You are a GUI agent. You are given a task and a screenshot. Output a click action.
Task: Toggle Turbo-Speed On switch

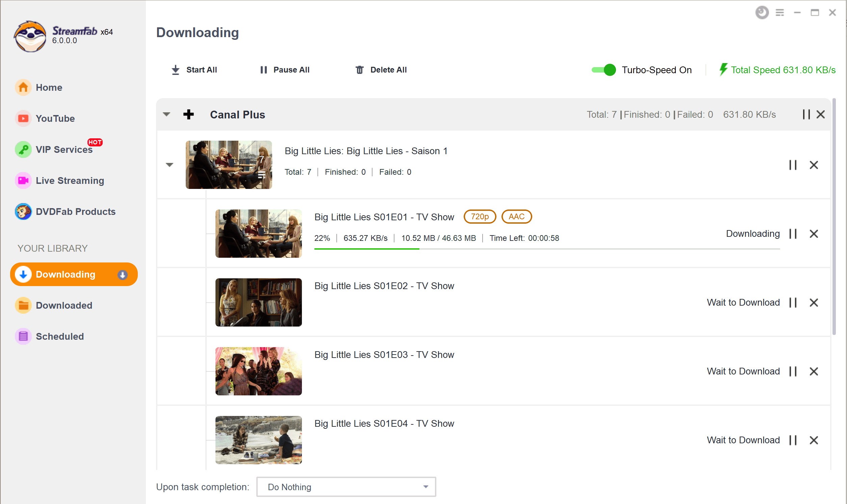[x=604, y=70]
